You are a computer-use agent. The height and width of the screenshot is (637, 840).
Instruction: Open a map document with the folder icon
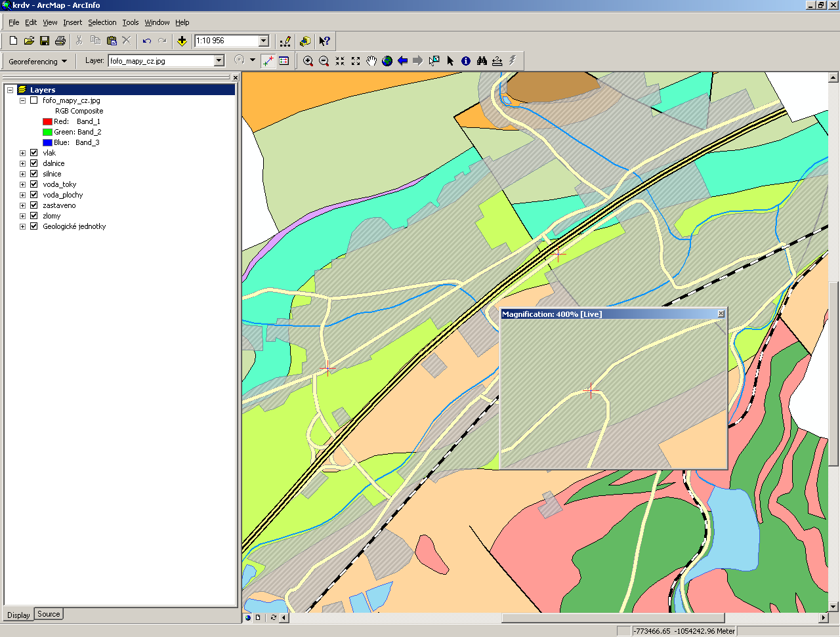coord(29,41)
